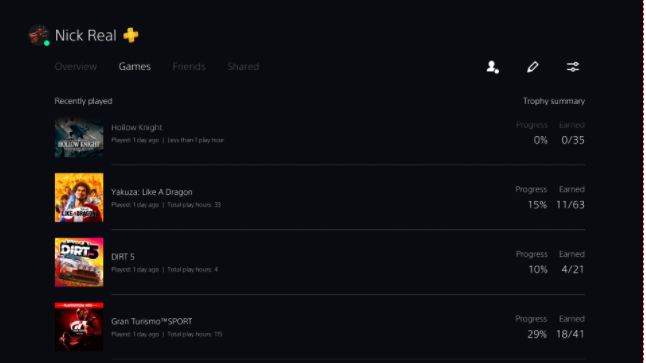The width and height of the screenshot is (646, 363).
Task: Click the Hollow Knight game title
Action: tap(136, 127)
